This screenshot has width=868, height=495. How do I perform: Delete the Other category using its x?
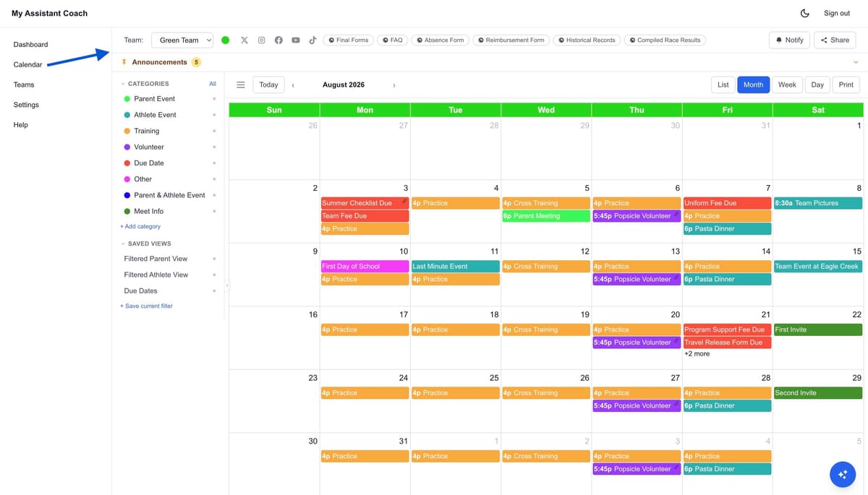pyautogui.click(x=214, y=179)
